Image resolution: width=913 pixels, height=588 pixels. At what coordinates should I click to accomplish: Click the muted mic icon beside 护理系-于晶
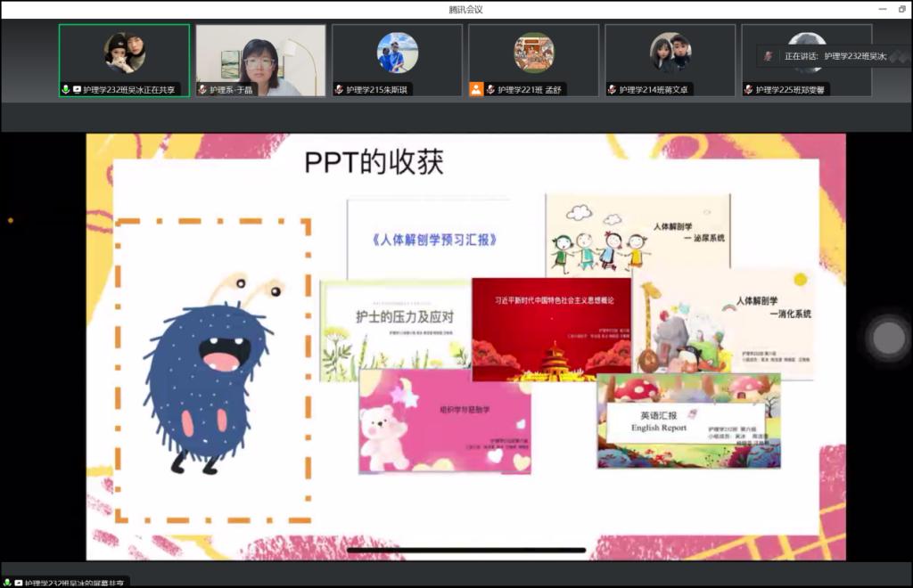point(202,90)
